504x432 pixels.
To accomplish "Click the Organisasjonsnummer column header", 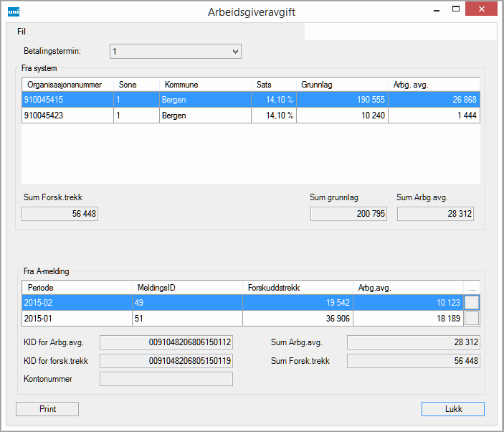I will (67, 85).
